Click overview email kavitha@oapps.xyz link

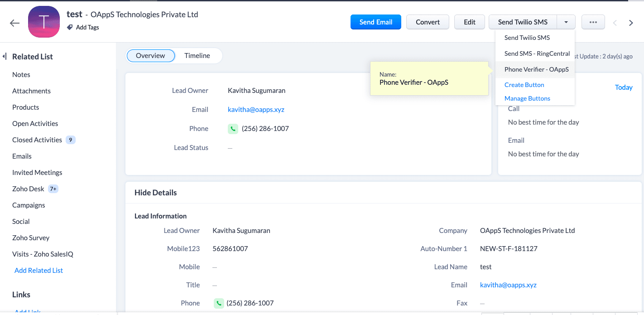(256, 110)
